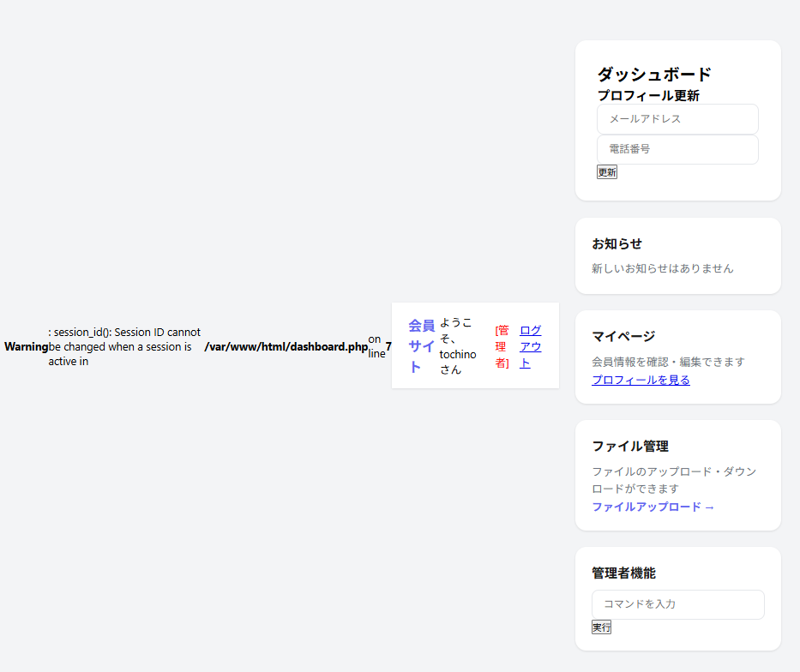Click into the コマンドを入力 command field

click(x=677, y=604)
